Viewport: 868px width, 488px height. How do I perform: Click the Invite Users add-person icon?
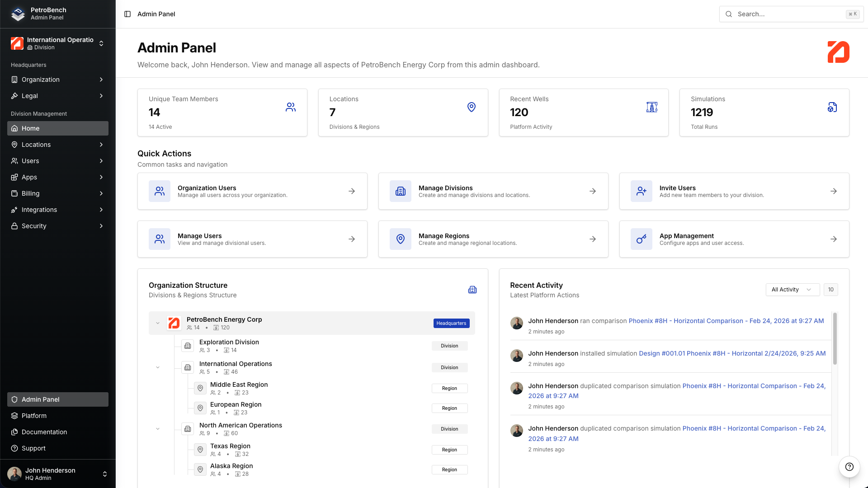[x=641, y=191]
